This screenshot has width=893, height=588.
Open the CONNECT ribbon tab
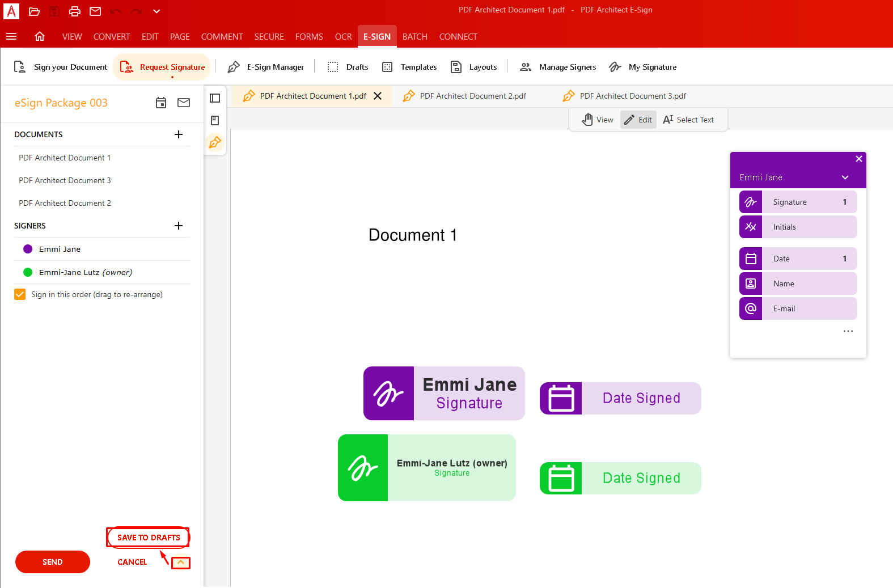(x=458, y=37)
